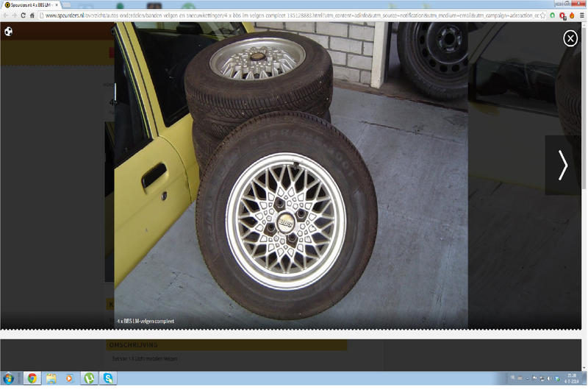
Task: Open Skype from the taskbar
Action: click(x=108, y=378)
